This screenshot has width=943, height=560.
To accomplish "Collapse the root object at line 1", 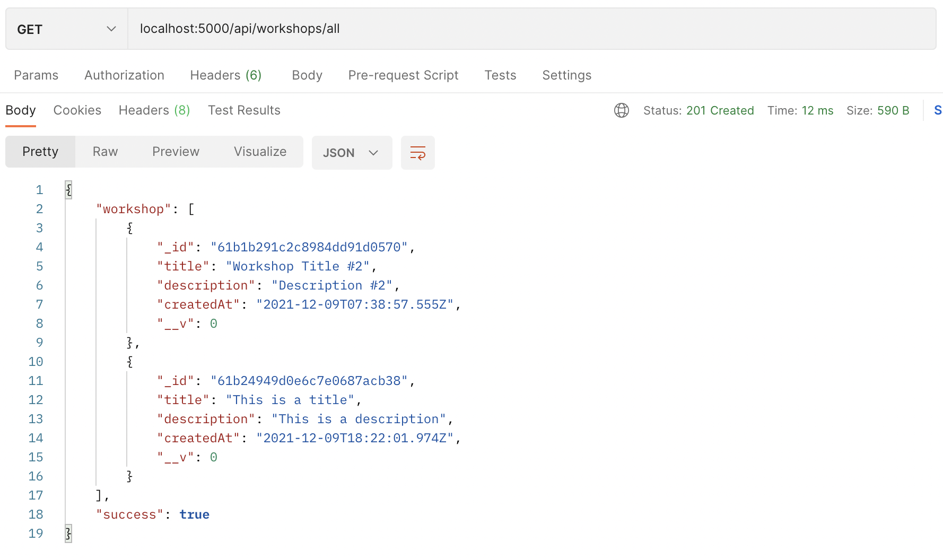I will coord(68,190).
